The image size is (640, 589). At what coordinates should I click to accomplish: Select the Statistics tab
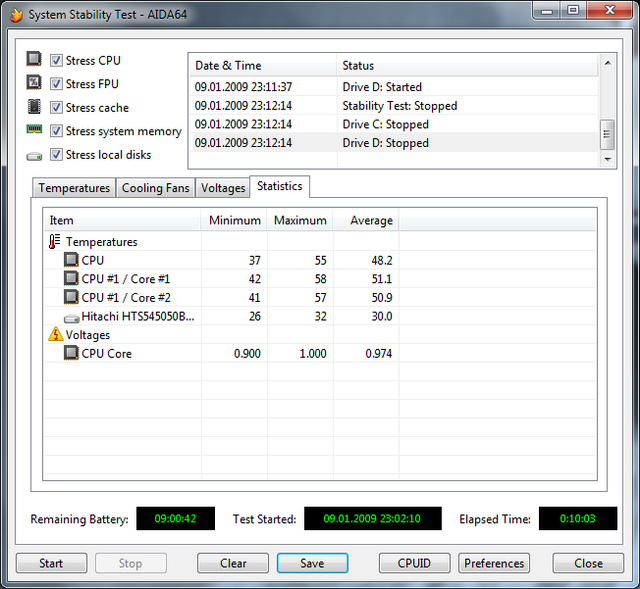280,187
